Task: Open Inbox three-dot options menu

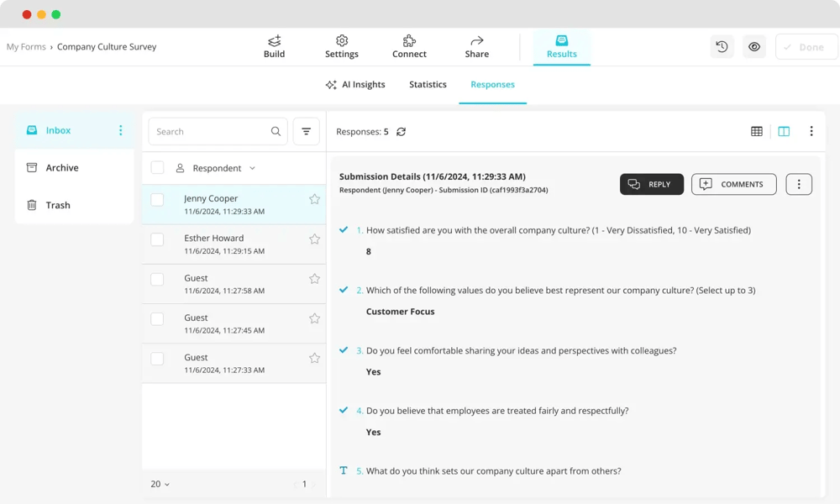Action: (120, 130)
